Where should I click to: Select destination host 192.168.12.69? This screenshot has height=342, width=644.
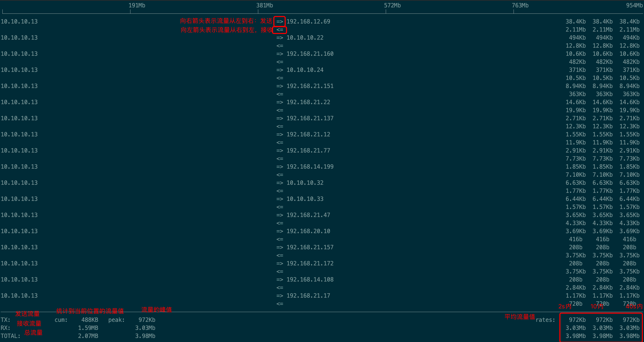coord(308,22)
